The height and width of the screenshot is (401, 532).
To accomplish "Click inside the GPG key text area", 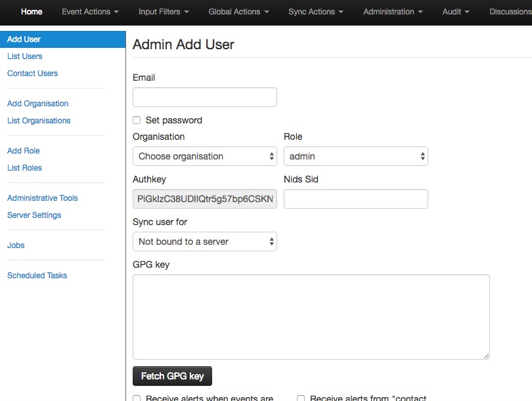I will [311, 316].
